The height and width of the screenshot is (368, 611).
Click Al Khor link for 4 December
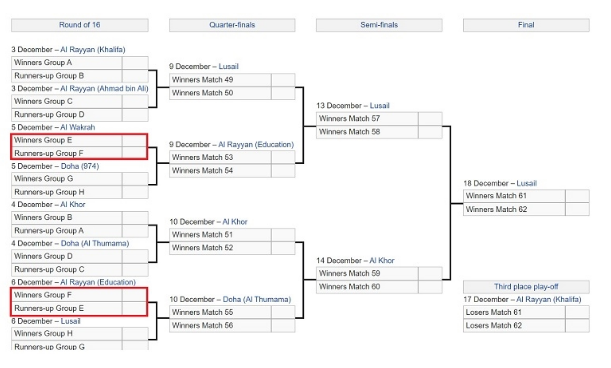(x=72, y=204)
